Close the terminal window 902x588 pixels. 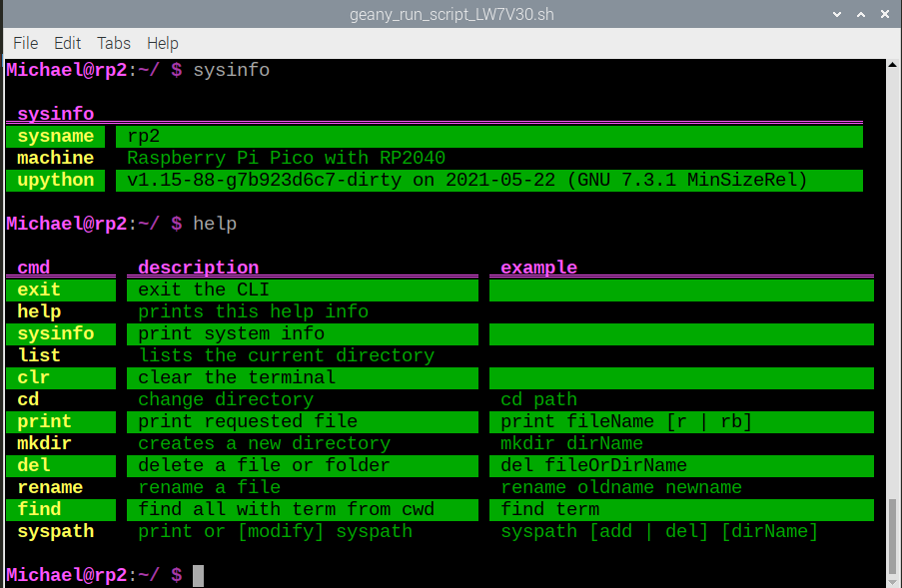coord(885,14)
